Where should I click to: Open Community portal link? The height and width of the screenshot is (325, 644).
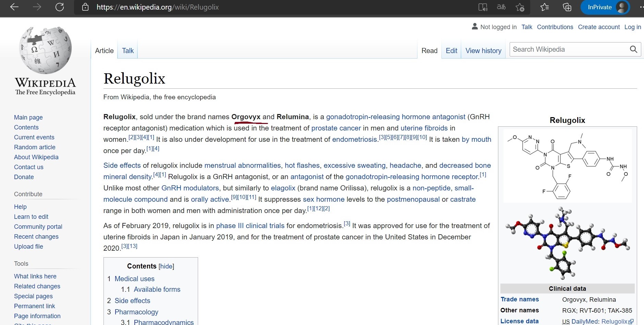tap(38, 227)
